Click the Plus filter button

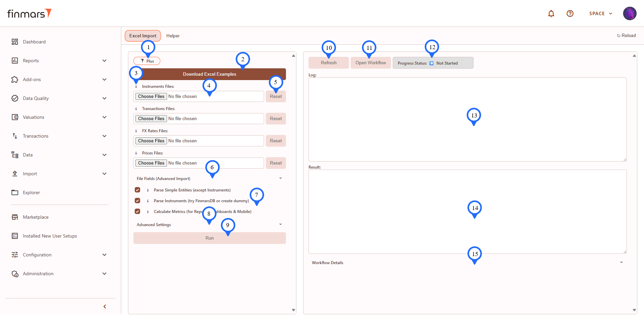(x=147, y=61)
